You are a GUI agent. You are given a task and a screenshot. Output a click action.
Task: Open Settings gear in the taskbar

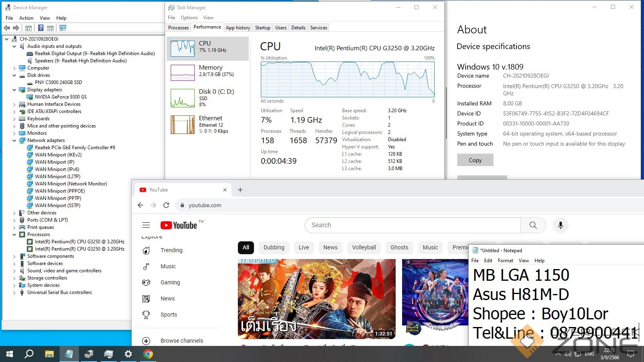128,354
